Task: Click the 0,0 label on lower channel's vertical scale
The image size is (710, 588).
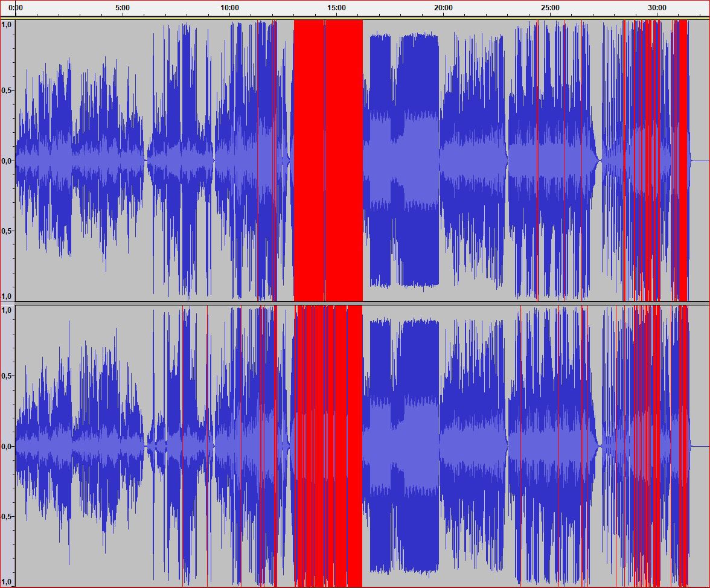Action: point(7,446)
